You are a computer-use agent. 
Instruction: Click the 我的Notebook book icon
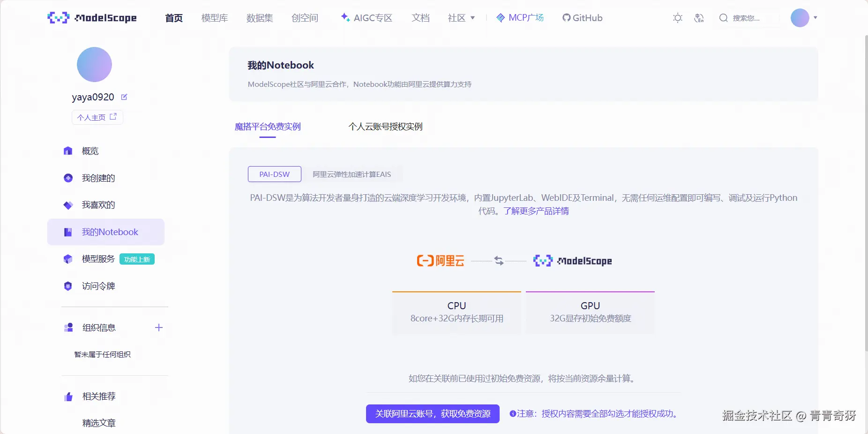pos(68,232)
